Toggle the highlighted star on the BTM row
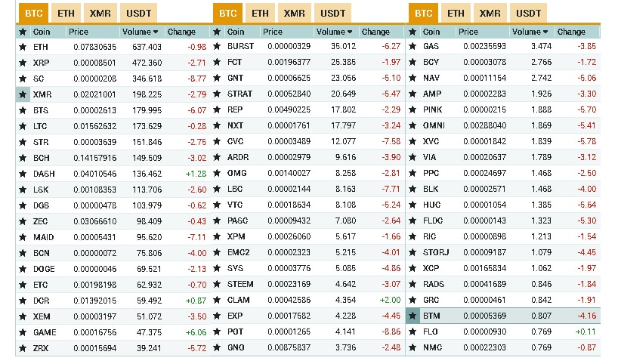This screenshot has width=618, height=364. coord(413,316)
